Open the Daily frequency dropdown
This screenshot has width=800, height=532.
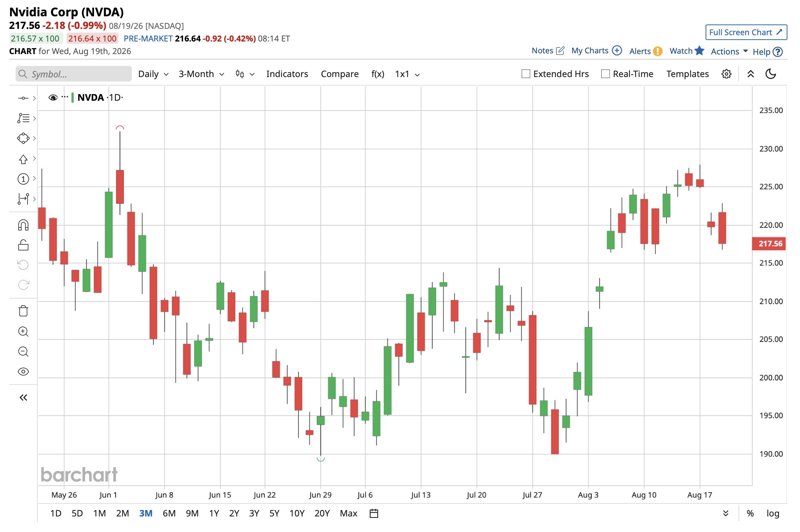tap(153, 74)
